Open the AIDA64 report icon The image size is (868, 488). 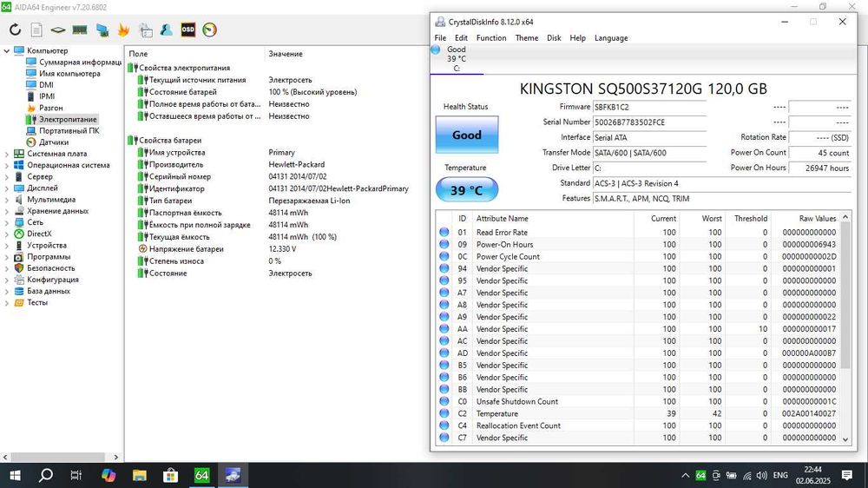pos(36,30)
